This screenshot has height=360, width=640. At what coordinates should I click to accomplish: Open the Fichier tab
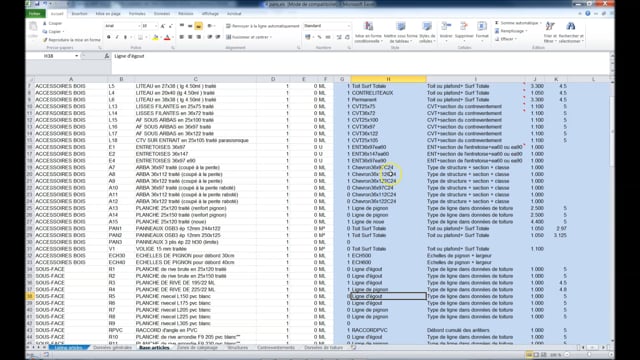tap(35, 13)
